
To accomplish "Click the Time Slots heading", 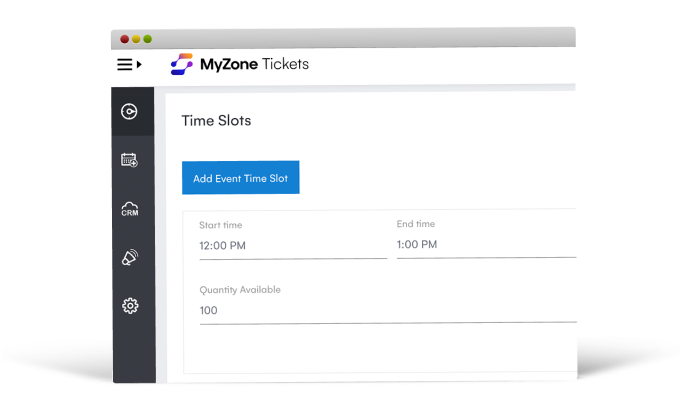I will click(x=216, y=120).
